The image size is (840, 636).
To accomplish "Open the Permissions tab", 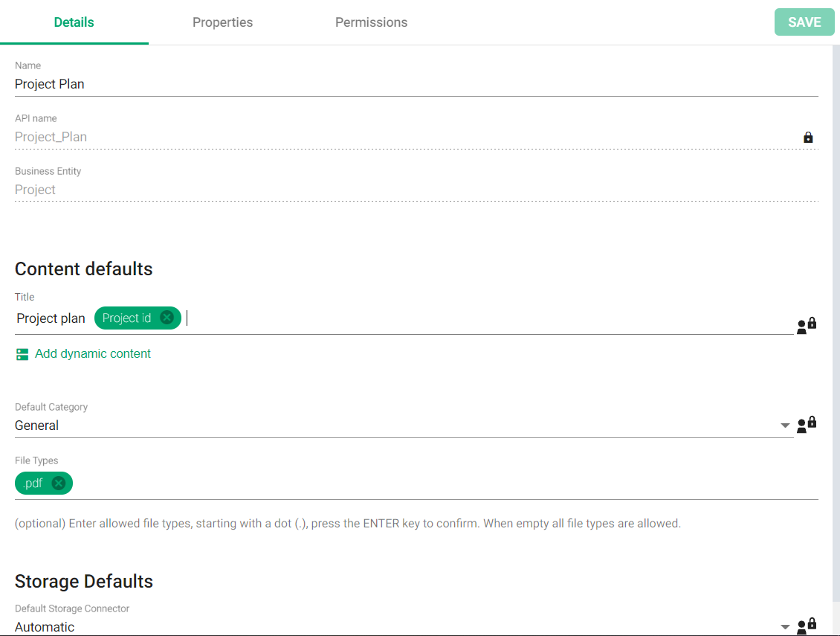I will point(371,22).
